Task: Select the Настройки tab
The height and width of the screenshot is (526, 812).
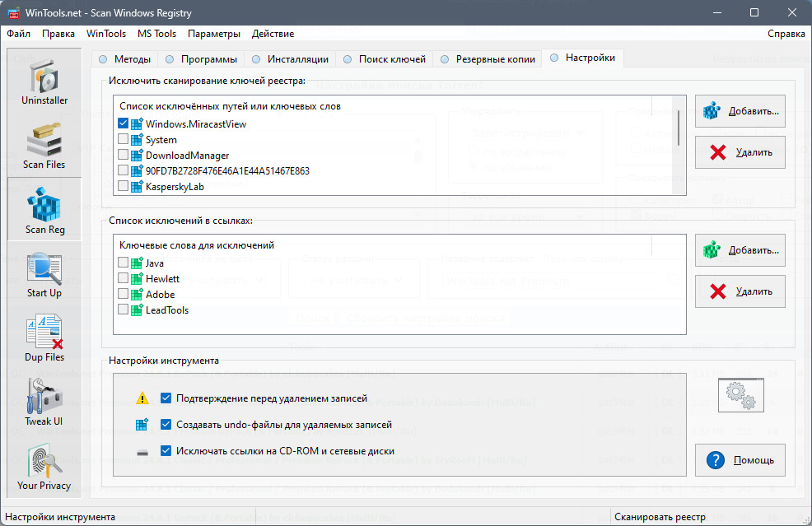Action: click(582, 58)
